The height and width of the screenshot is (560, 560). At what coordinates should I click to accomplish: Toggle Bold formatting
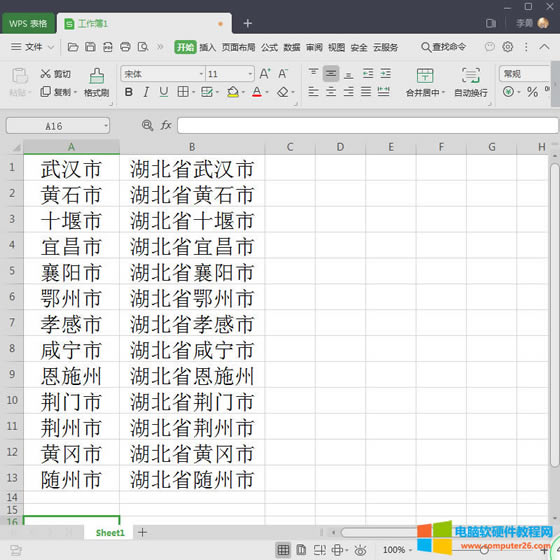point(129,92)
